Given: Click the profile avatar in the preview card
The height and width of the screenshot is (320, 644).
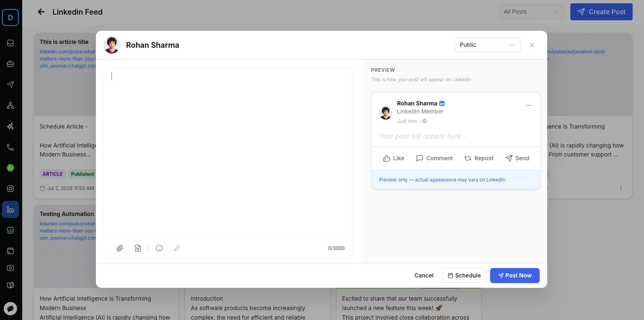Looking at the screenshot, I should [x=386, y=112].
